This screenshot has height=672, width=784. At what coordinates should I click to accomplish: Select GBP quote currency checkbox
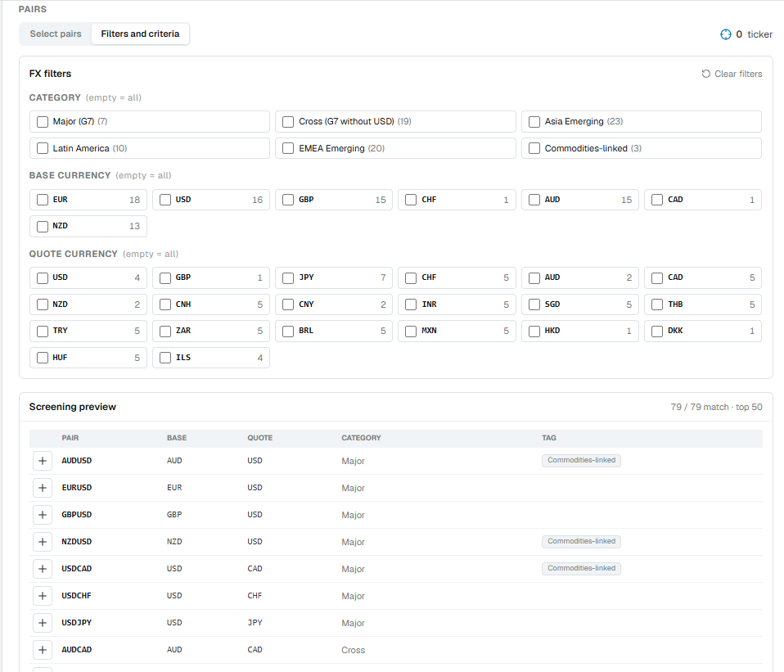pyautogui.click(x=165, y=278)
